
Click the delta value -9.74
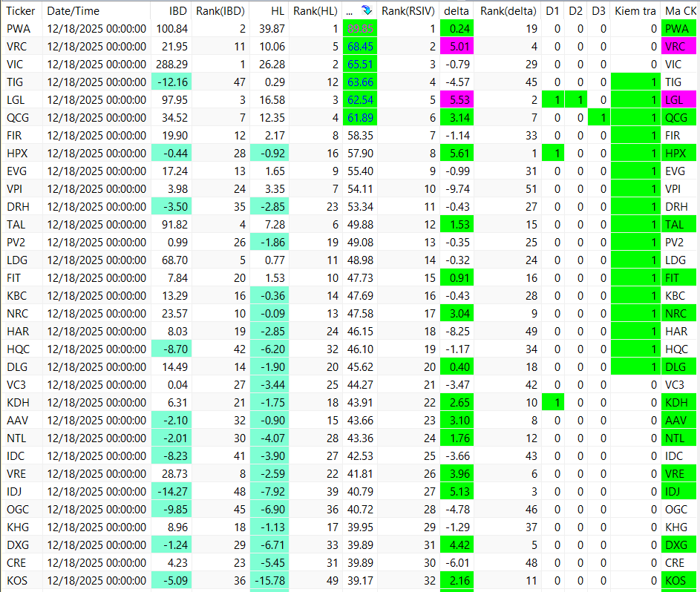(457, 189)
